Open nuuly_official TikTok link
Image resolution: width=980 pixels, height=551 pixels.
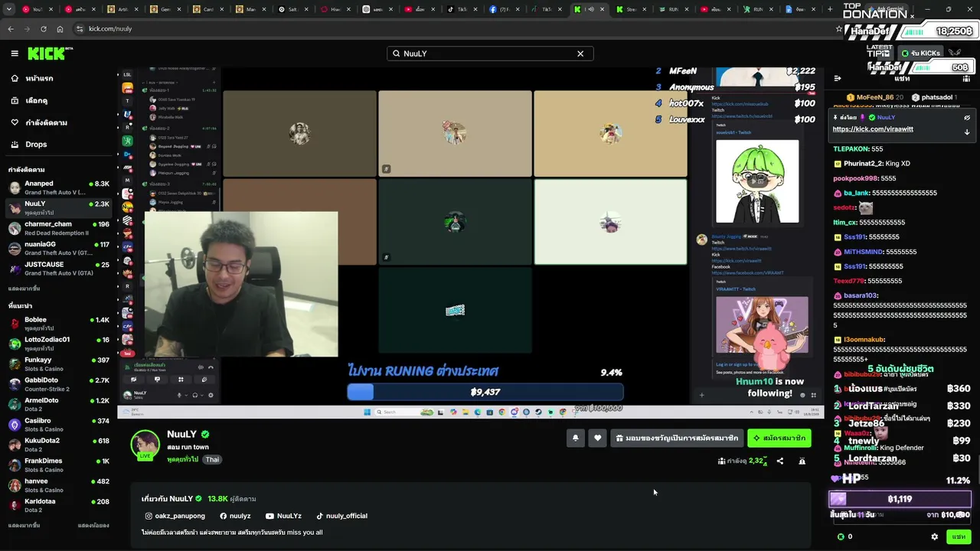coord(341,516)
